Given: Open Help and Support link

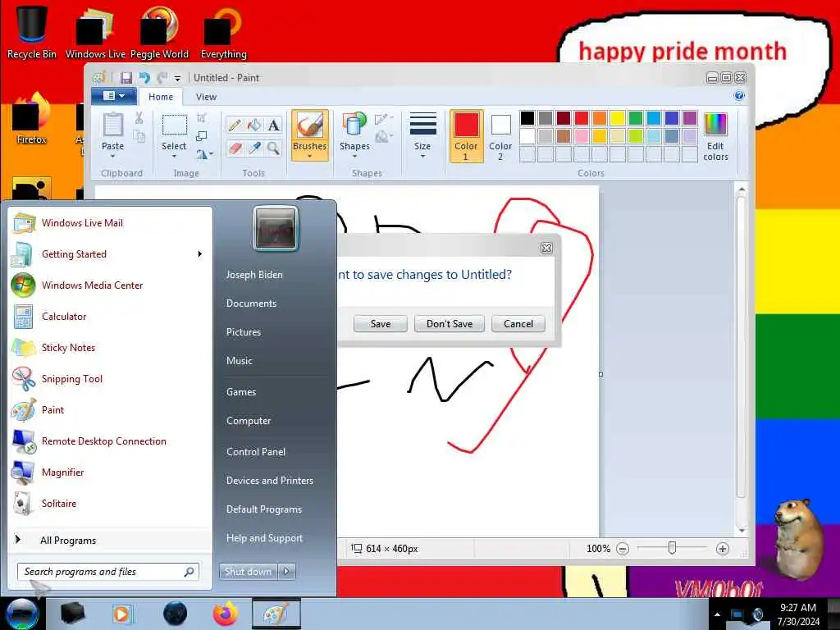Looking at the screenshot, I should pos(264,538).
